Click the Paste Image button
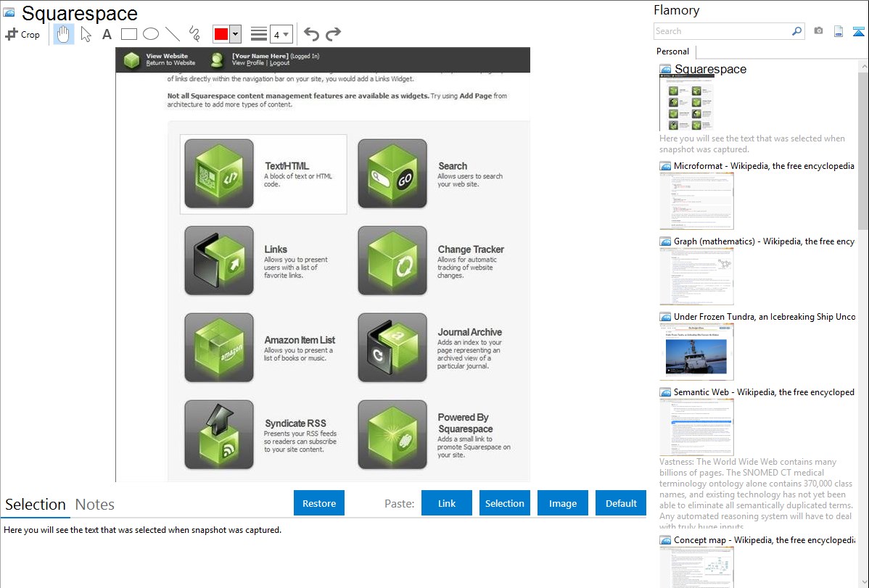Viewport: 869px width, 588px height. tap(562, 503)
